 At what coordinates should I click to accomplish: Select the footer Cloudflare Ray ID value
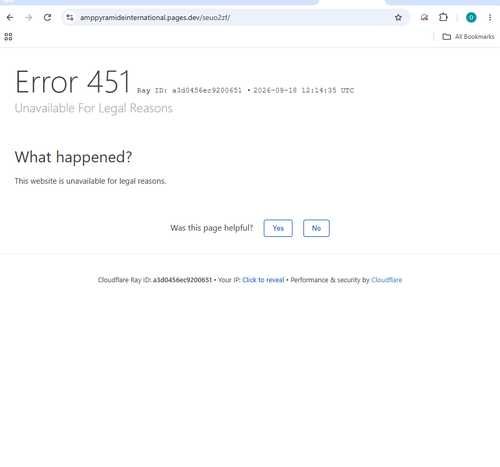coord(182,280)
